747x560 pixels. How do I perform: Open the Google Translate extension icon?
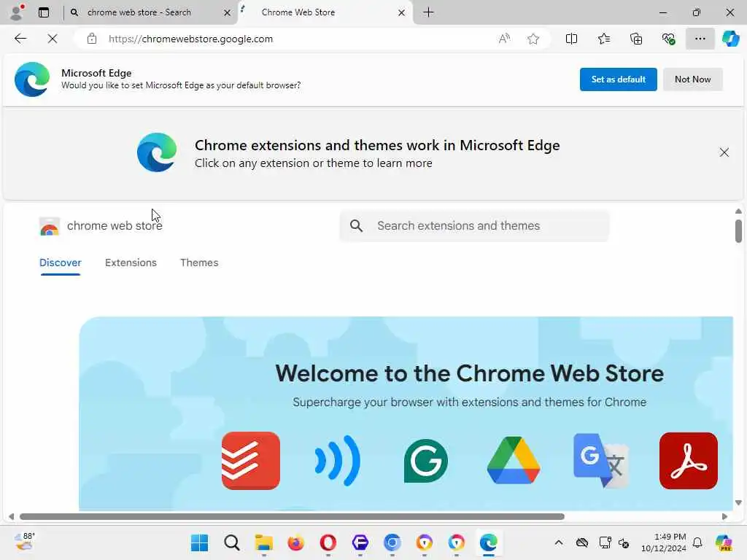pyautogui.click(x=601, y=461)
